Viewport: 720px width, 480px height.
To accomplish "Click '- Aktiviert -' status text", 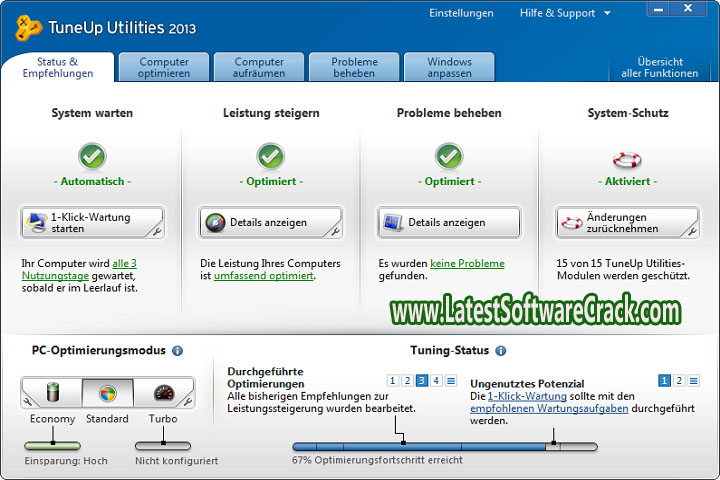I will (x=627, y=181).
